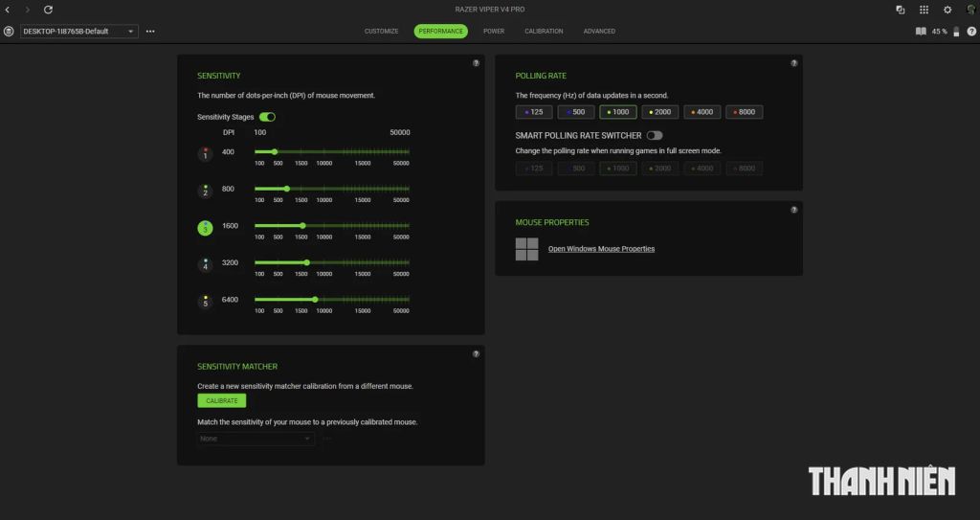The width and height of the screenshot is (980, 520).
Task: Turn off the Sensitivity Stages toggle
Action: click(x=267, y=117)
